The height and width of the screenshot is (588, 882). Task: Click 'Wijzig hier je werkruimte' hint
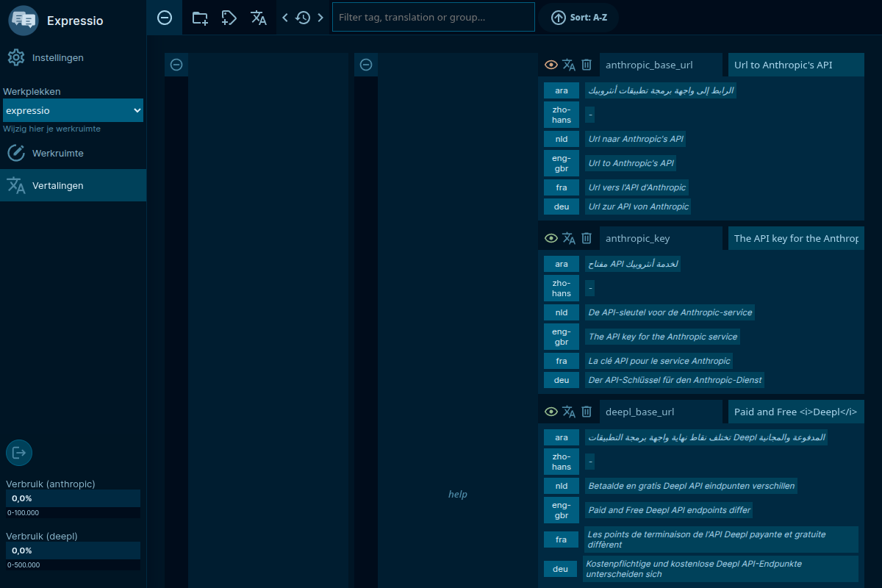(51, 129)
